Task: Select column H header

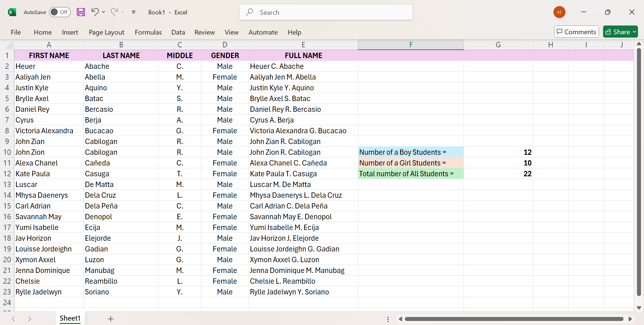Action: coord(550,45)
